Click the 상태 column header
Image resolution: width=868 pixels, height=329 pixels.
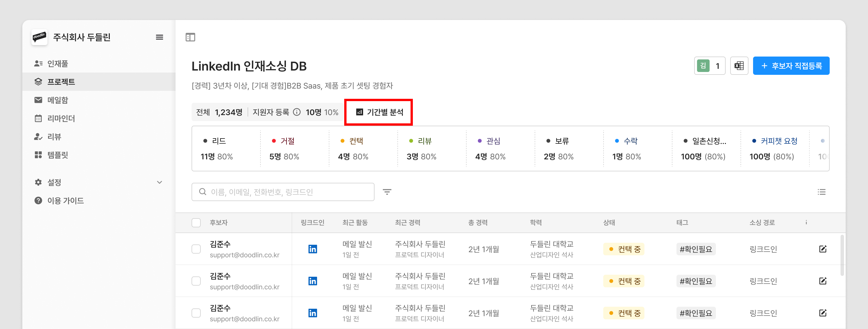[609, 222]
